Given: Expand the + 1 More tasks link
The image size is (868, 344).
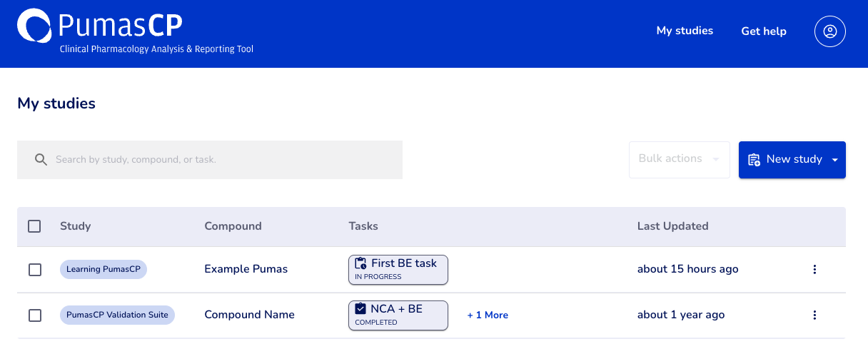Looking at the screenshot, I should (x=488, y=315).
